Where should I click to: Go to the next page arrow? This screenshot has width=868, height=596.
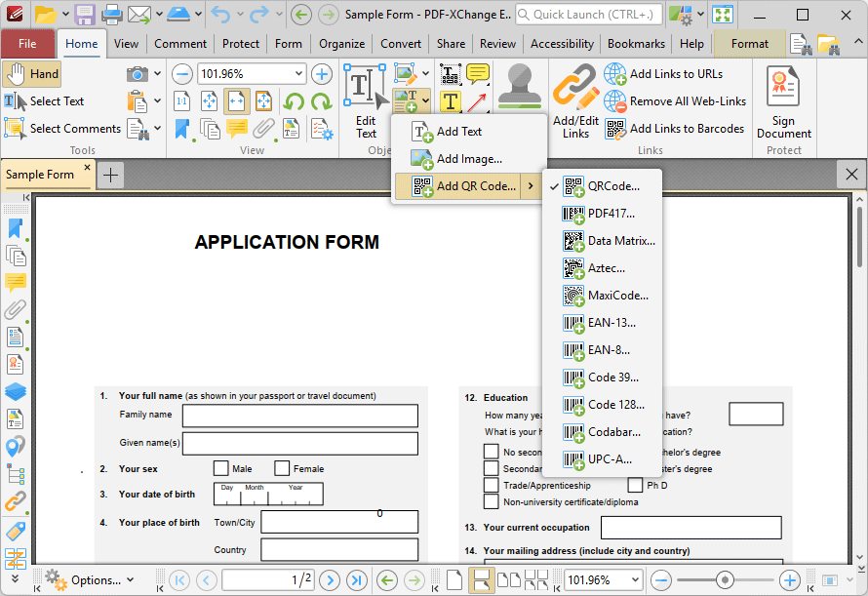click(330, 580)
